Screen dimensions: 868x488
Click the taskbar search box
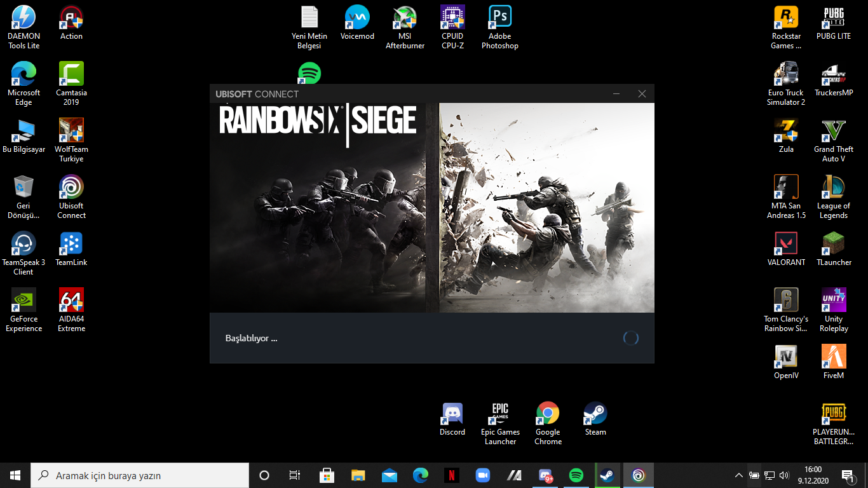140,475
